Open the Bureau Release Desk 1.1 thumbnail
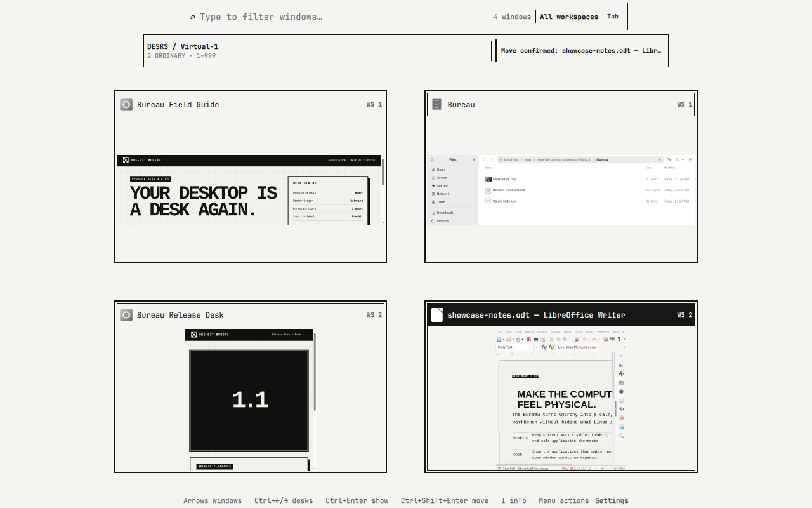 point(252,399)
